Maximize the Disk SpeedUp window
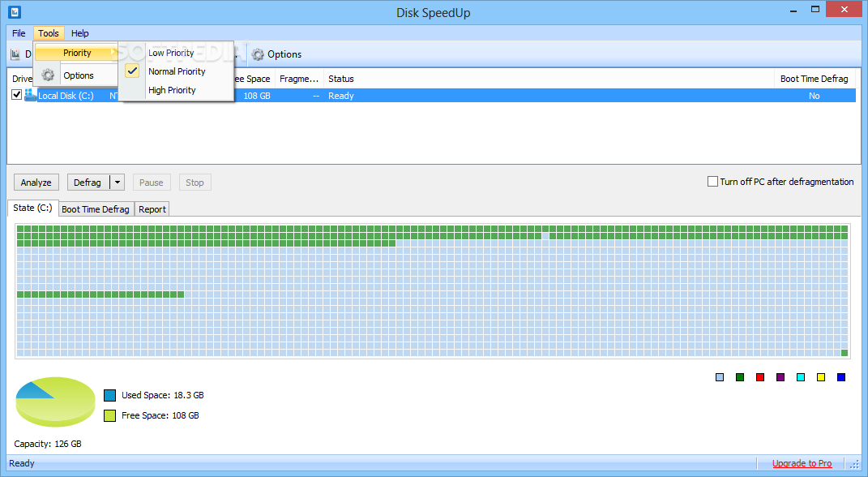 click(815, 10)
